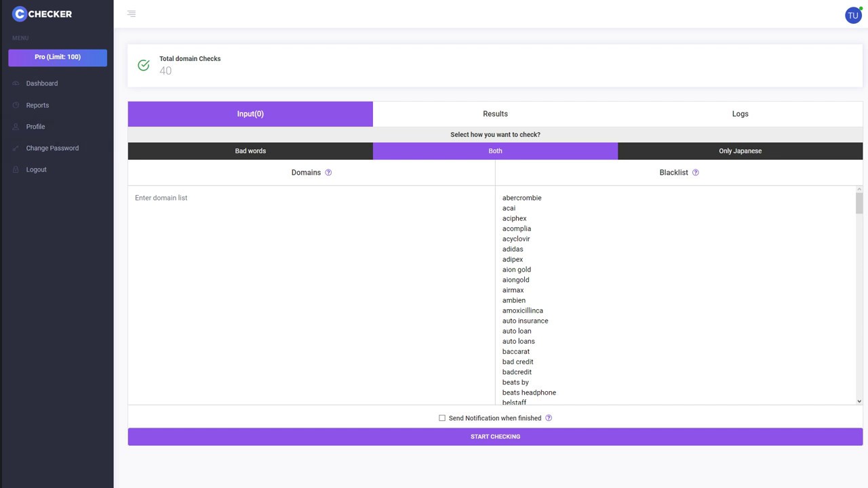Click the 'abercrombie' blacklist entry
The image size is (868, 488).
coord(522,198)
